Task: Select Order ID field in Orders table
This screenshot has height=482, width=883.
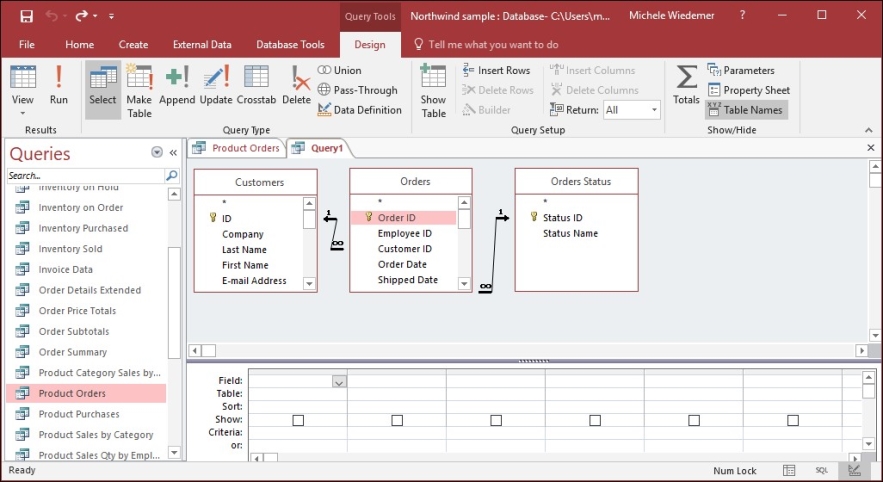Action: (403, 217)
